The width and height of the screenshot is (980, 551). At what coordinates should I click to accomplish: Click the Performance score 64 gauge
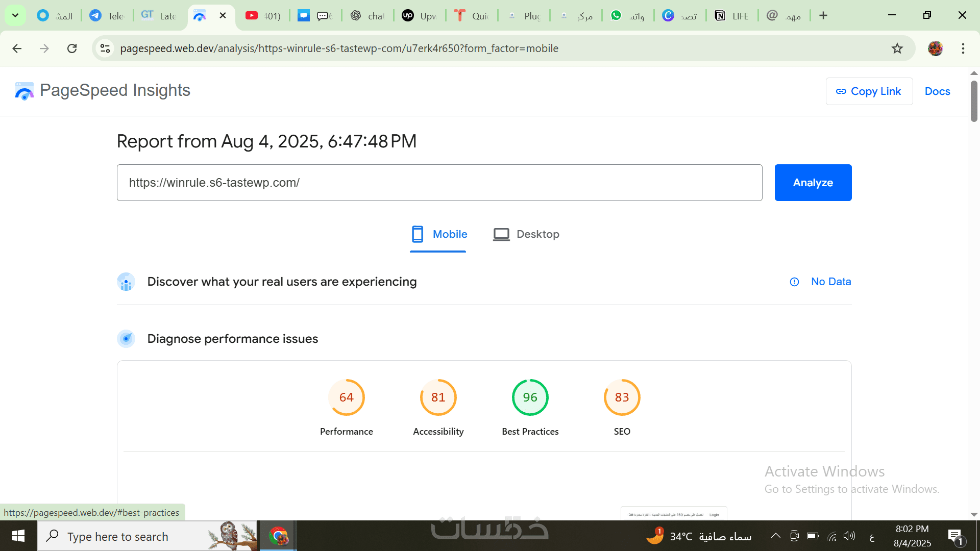point(346,397)
